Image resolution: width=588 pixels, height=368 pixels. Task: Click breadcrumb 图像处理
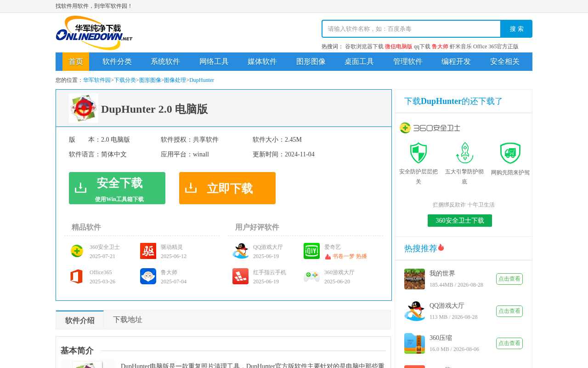(x=175, y=80)
